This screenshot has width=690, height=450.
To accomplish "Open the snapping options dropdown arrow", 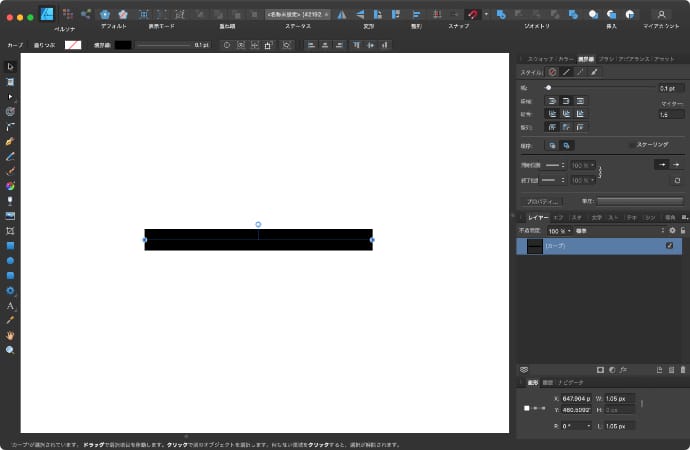I will (x=486, y=14).
